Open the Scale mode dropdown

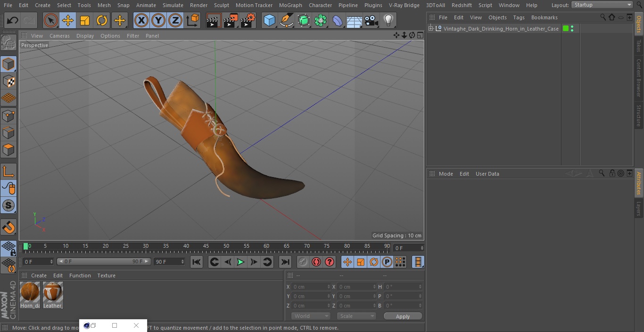(x=356, y=316)
